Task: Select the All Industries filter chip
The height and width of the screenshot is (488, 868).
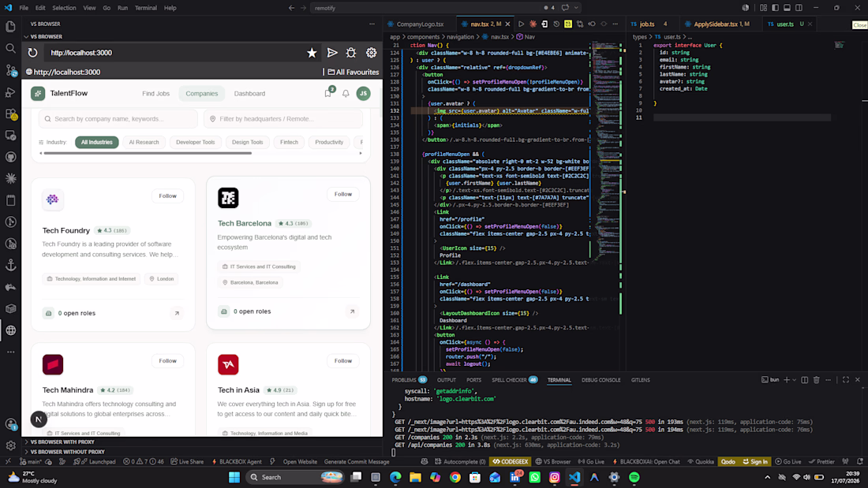Action: pyautogui.click(x=97, y=142)
